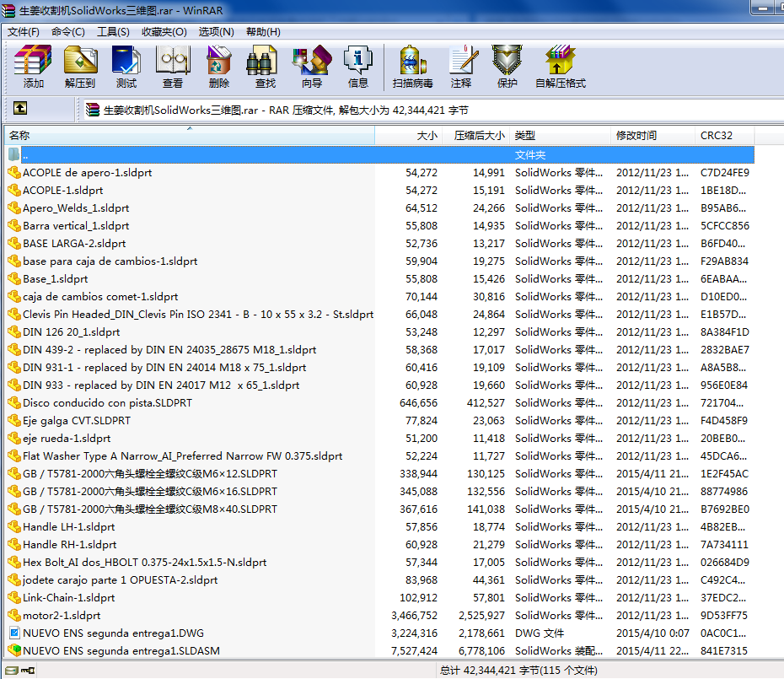Click the 删除 (Delete) toolbar icon
The image size is (784, 679).
point(219,67)
